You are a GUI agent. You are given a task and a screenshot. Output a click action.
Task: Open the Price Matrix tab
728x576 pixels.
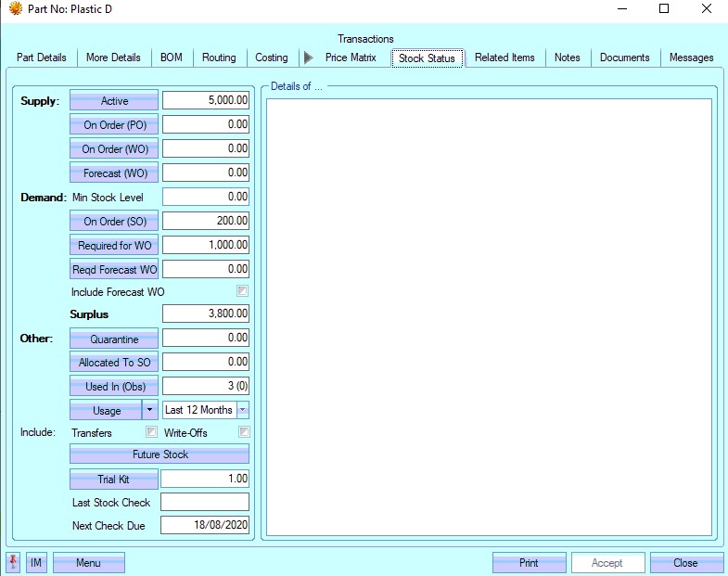pos(351,58)
